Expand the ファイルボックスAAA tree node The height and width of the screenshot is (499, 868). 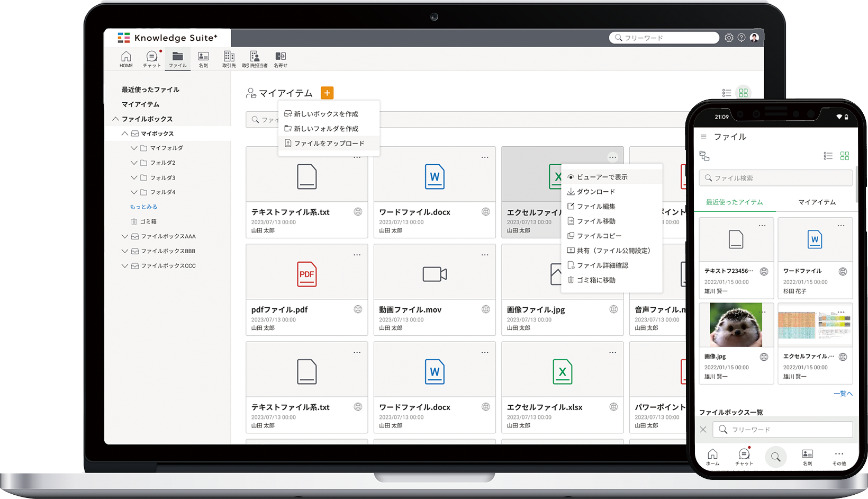click(x=125, y=236)
